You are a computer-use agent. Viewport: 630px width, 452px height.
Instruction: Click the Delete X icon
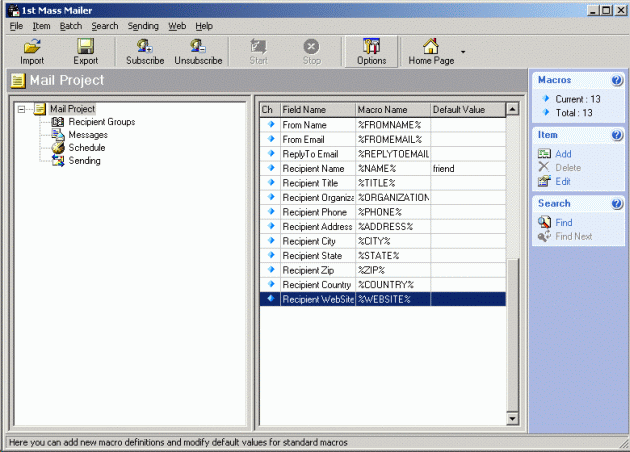point(544,167)
